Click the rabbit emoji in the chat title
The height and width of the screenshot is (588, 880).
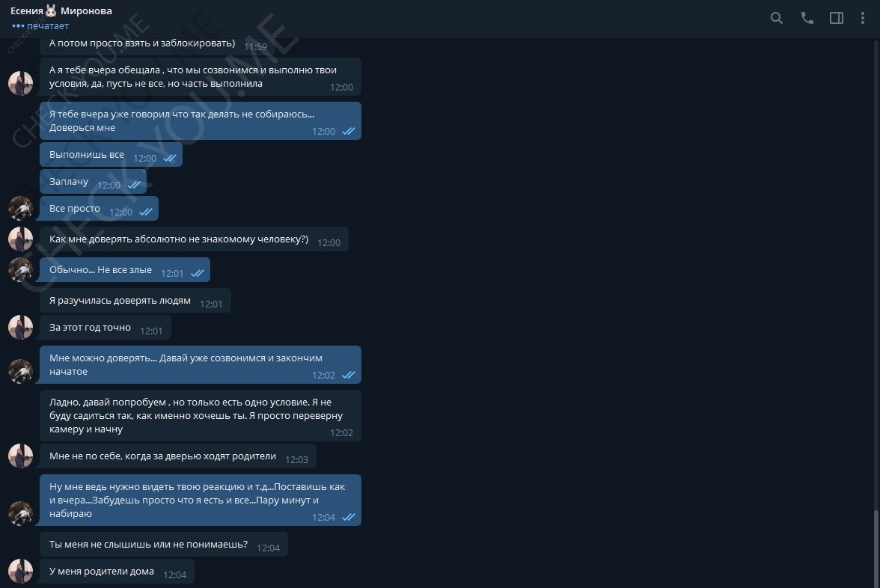pos(51,10)
